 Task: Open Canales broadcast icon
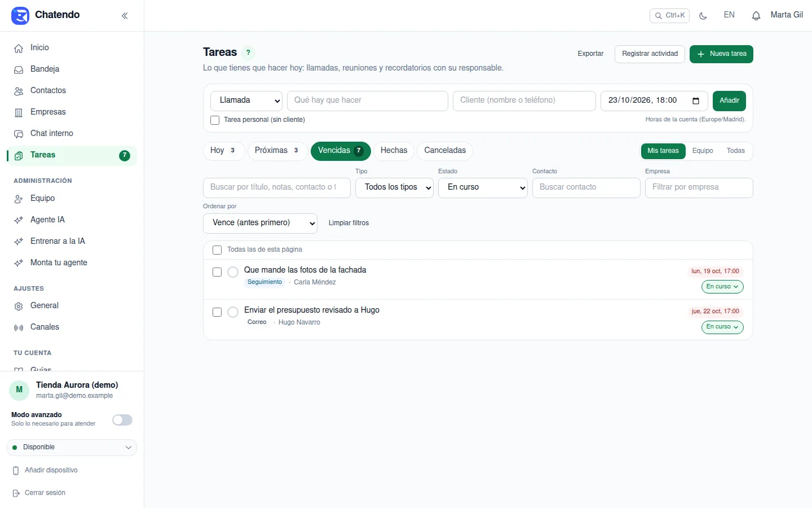click(19, 327)
